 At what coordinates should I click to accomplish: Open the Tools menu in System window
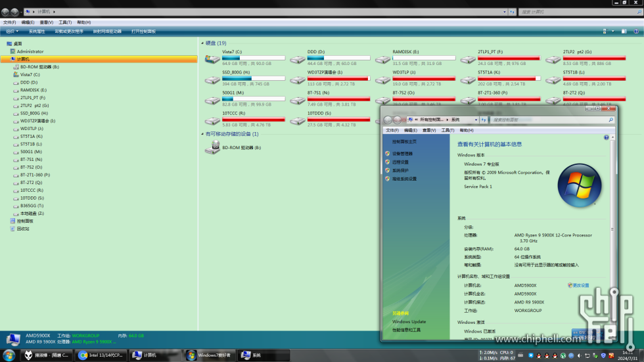(448, 130)
